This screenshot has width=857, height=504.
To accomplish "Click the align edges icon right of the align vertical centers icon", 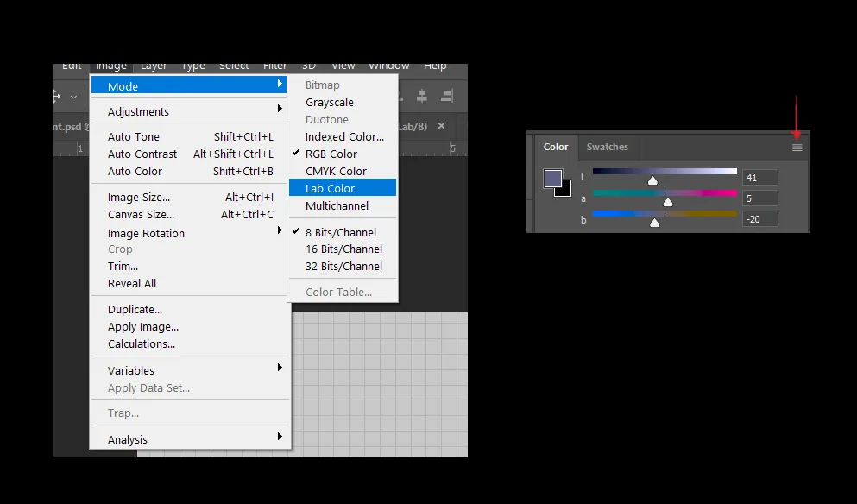I will (446, 96).
